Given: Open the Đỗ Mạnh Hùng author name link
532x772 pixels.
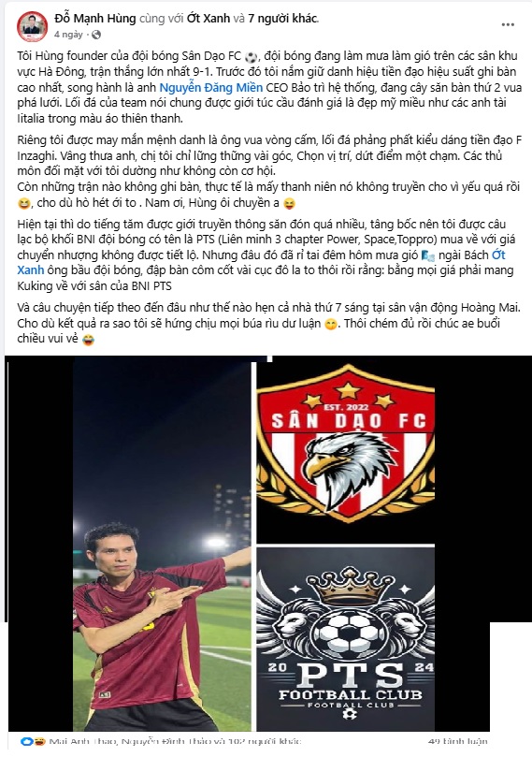Looking at the screenshot, I should [x=95, y=18].
